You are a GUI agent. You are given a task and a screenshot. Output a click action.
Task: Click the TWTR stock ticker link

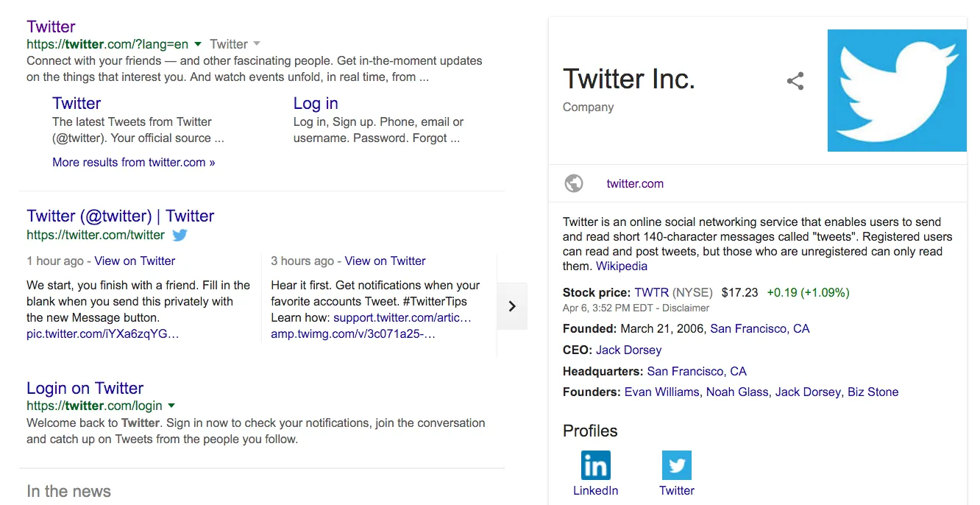(652, 292)
